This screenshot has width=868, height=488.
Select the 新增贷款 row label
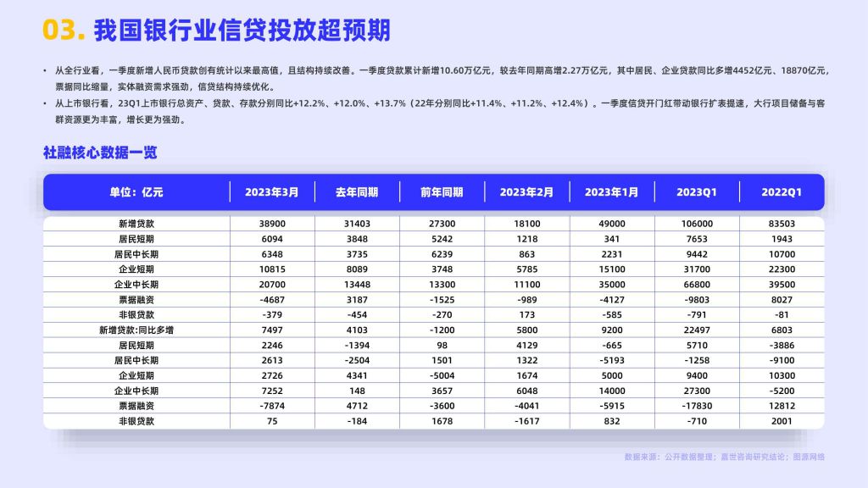pos(136,224)
